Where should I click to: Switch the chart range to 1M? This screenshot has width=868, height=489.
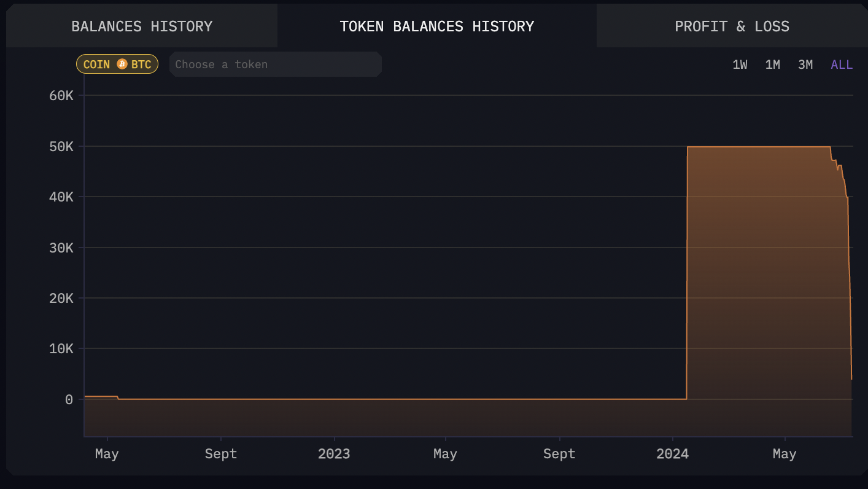click(772, 65)
